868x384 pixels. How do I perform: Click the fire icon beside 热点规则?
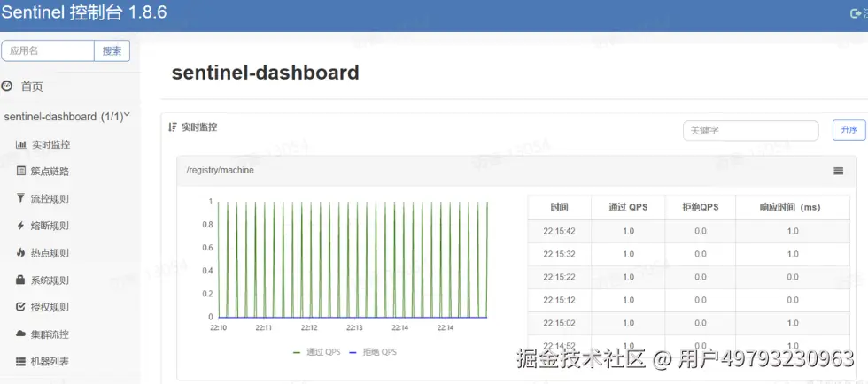(21, 252)
